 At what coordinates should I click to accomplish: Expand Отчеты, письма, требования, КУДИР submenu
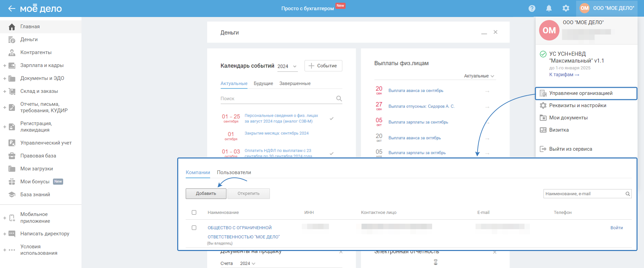pos(5,107)
